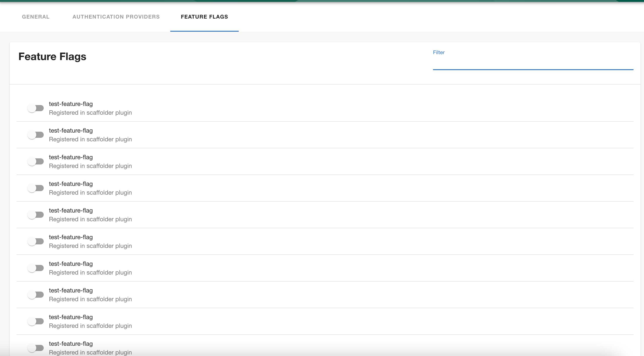644x356 pixels.
Task: Click the blue Filter label
Action: point(439,52)
